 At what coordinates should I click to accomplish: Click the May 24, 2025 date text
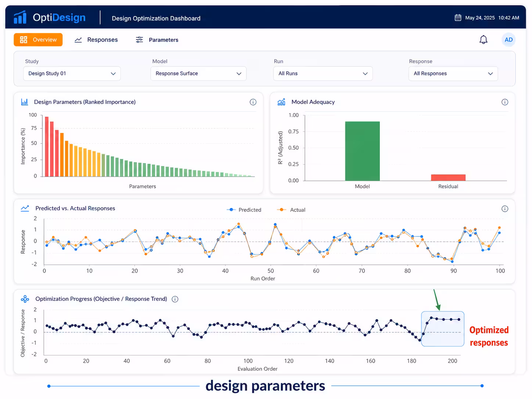480,18
